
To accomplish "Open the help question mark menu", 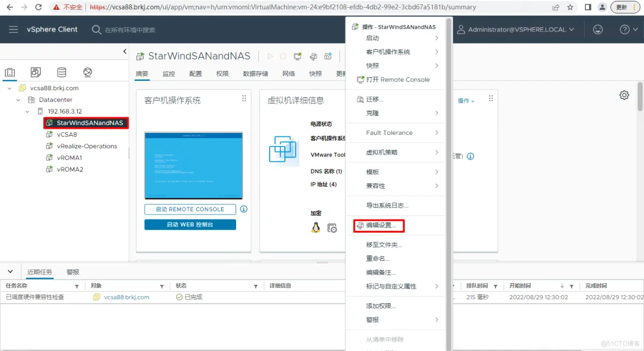I will click(x=628, y=29).
